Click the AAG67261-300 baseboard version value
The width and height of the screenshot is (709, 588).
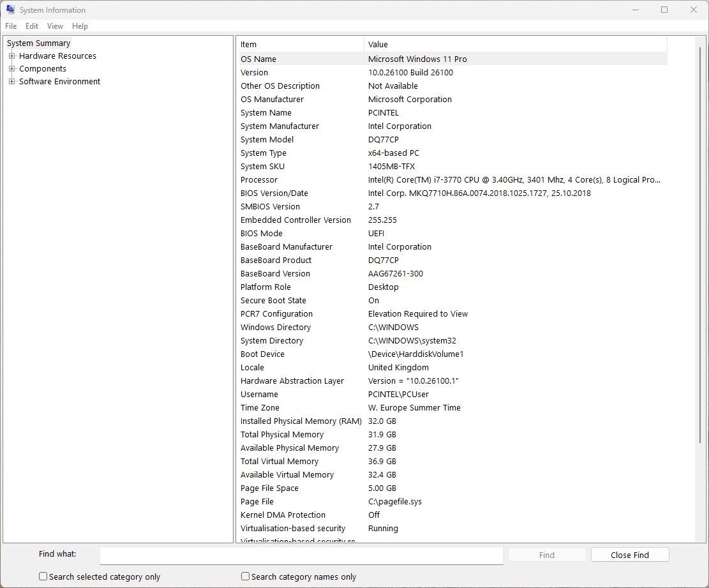[x=396, y=274]
